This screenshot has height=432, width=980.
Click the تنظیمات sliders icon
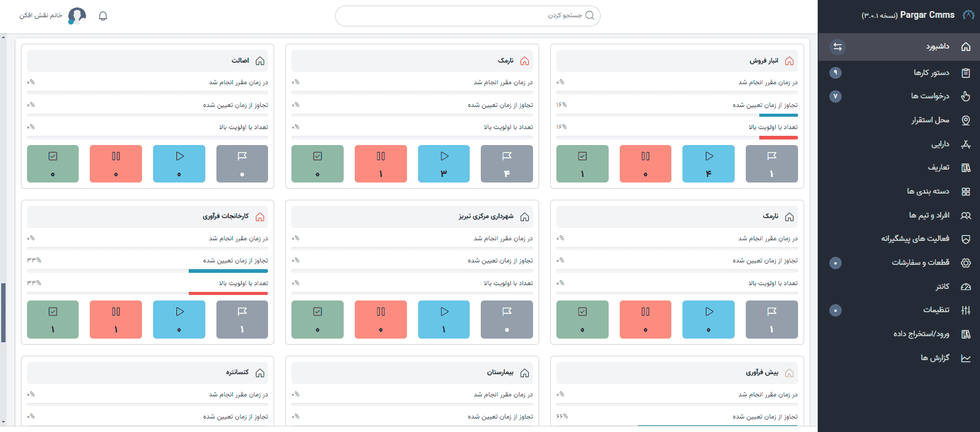point(966,310)
